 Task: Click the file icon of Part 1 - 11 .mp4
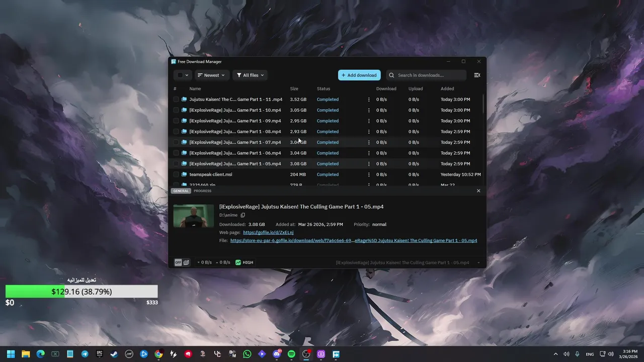pyautogui.click(x=184, y=100)
